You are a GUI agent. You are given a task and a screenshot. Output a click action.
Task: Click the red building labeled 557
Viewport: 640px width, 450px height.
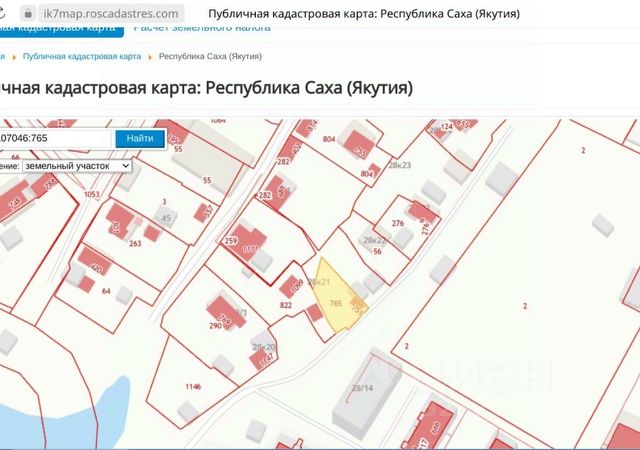tap(204, 212)
